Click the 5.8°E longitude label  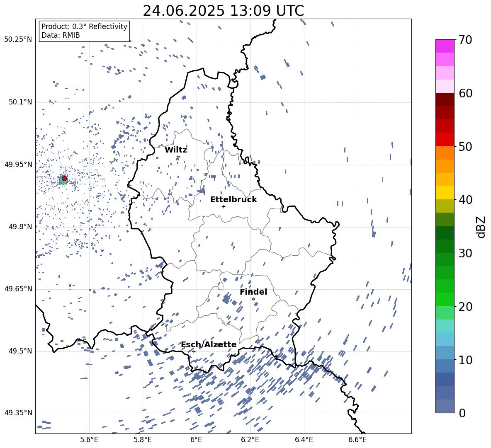click(x=143, y=440)
